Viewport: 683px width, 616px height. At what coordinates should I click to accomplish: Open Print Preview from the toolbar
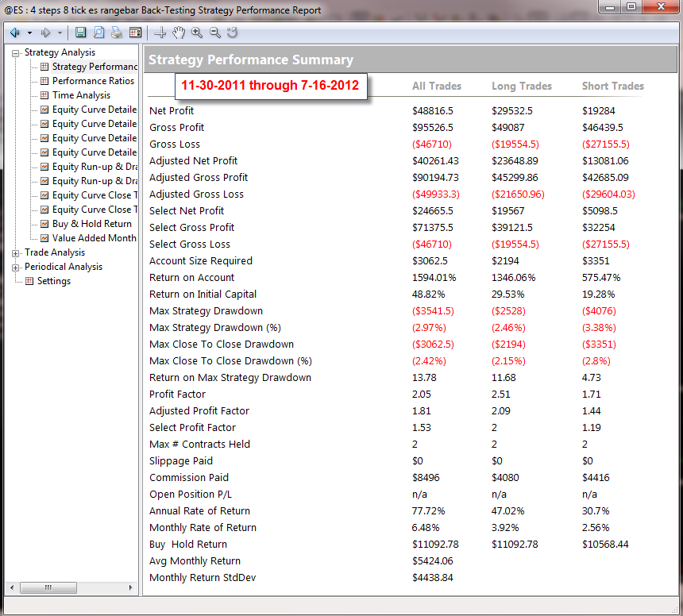click(99, 33)
